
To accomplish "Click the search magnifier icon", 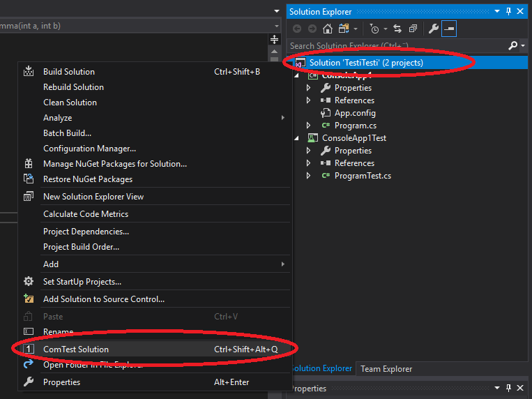I will pyautogui.click(x=512, y=45).
